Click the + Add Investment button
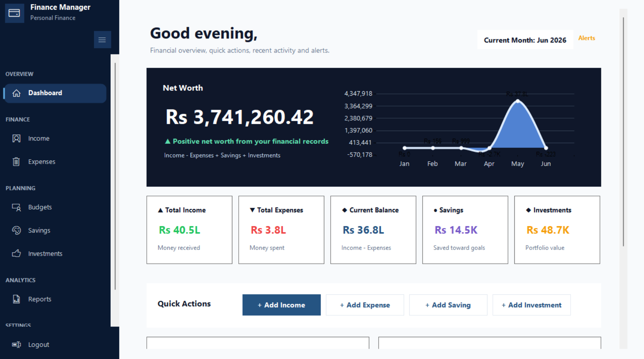Screen dimensions: 644x359 coord(532,305)
